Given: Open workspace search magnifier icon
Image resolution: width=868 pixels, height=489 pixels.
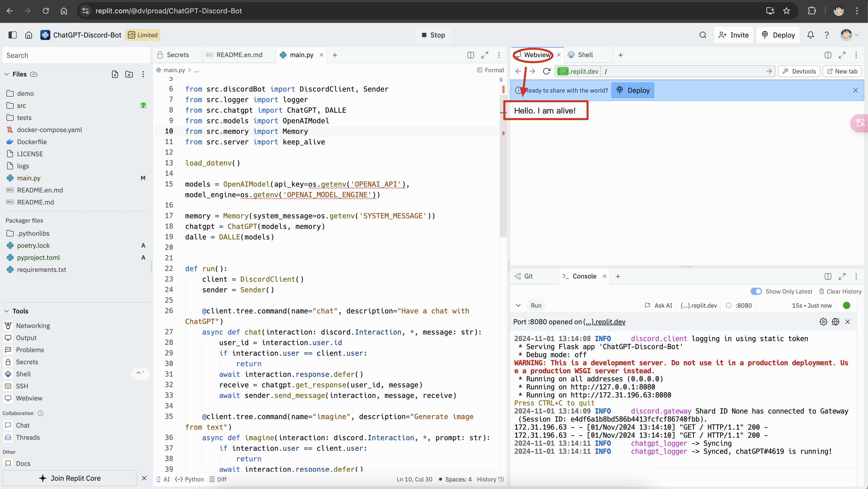Looking at the screenshot, I should (x=702, y=35).
